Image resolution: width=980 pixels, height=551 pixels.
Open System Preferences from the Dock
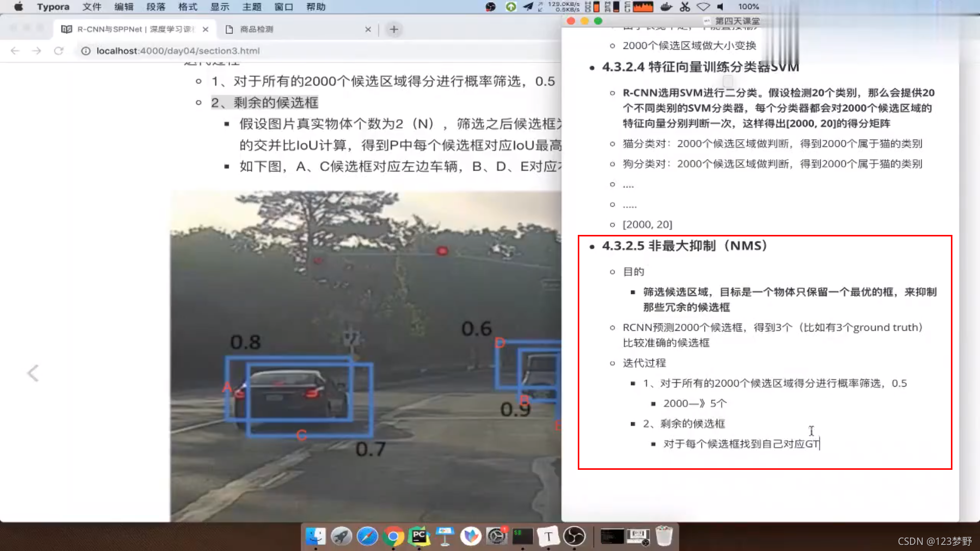[x=497, y=536]
